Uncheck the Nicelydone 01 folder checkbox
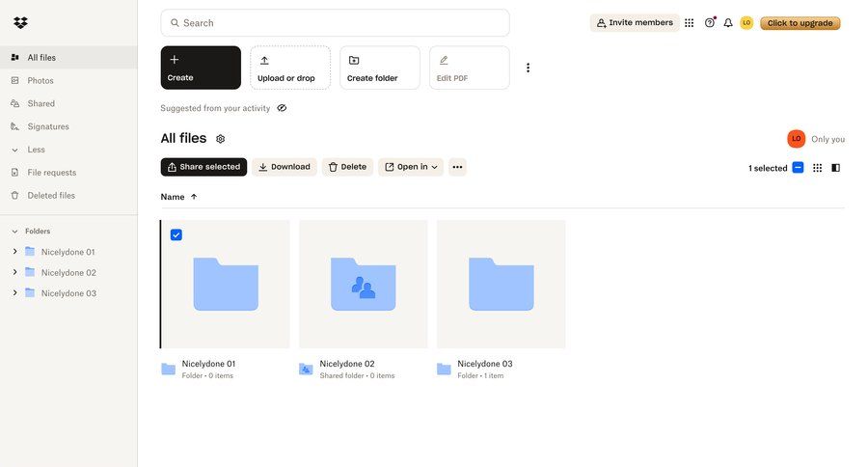The width and height of the screenshot is (868, 467). coord(176,234)
